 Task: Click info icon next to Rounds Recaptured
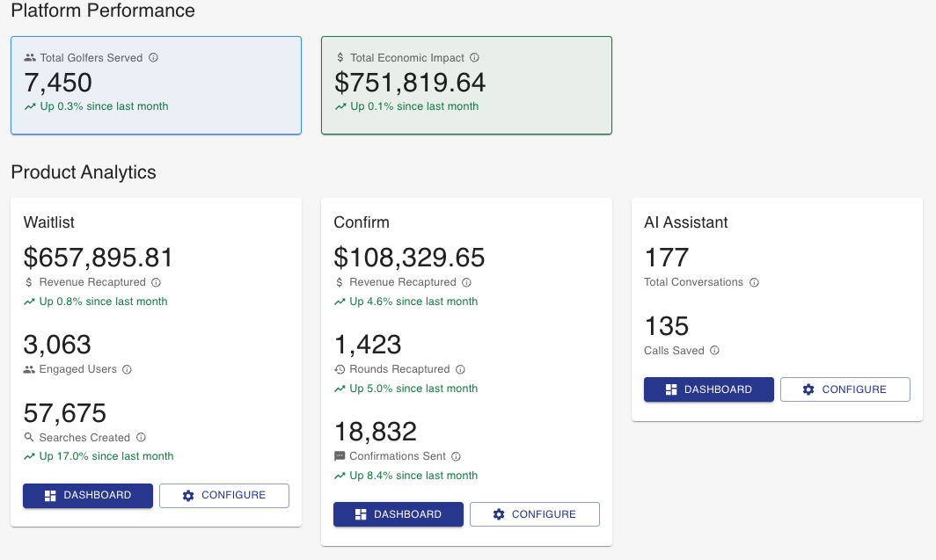pos(460,370)
